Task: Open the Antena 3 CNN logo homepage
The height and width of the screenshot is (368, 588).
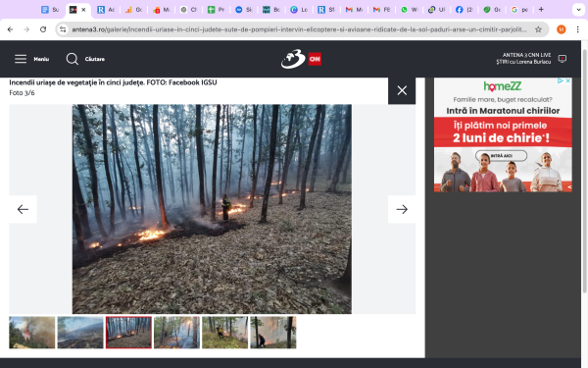Action: click(x=301, y=59)
